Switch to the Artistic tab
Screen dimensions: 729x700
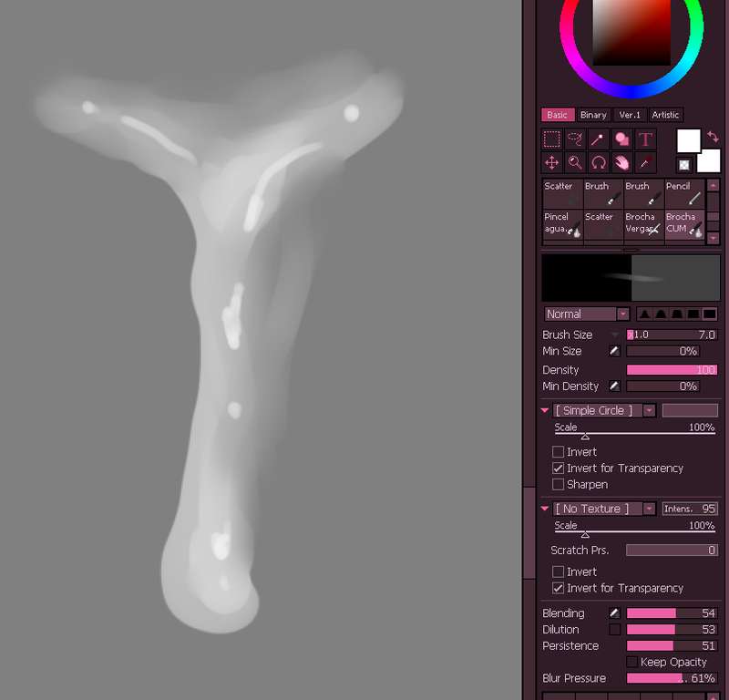665,115
